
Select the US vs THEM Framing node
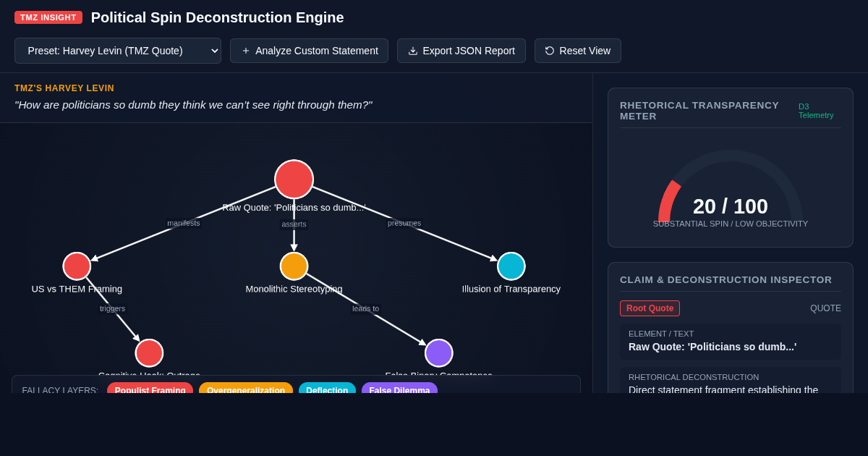pyautogui.click(x=77, y=266)
